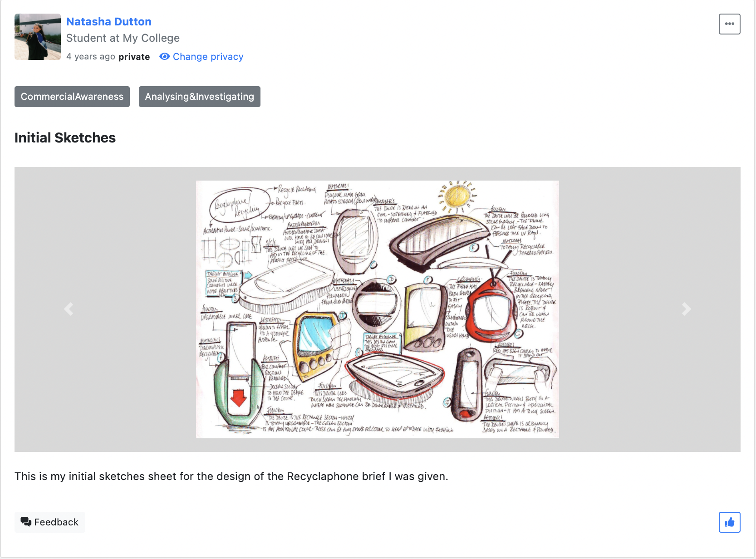Advance to next slide with right chevron
This screenshot has height=559, width=756.
(686, 309)
